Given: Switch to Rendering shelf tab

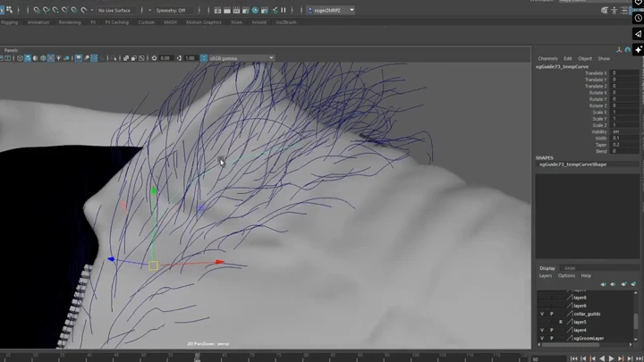Looking at the screenshot, I should [x=70, y=22].
